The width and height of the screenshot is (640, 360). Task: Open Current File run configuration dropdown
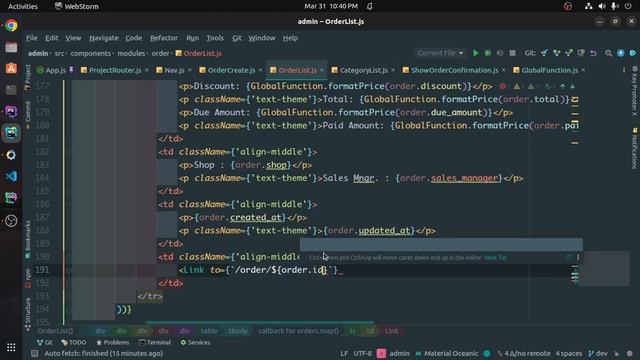(x=440, y=53)
